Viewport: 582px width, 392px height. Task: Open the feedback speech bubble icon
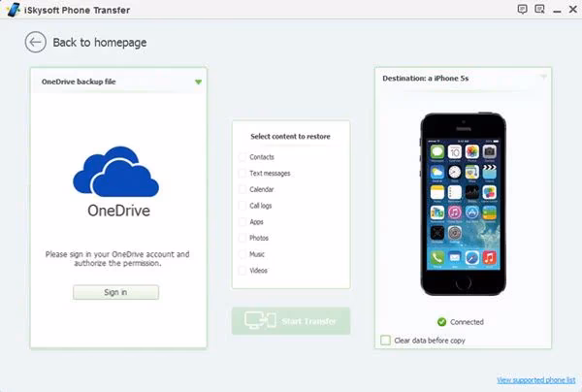(523, 9)
